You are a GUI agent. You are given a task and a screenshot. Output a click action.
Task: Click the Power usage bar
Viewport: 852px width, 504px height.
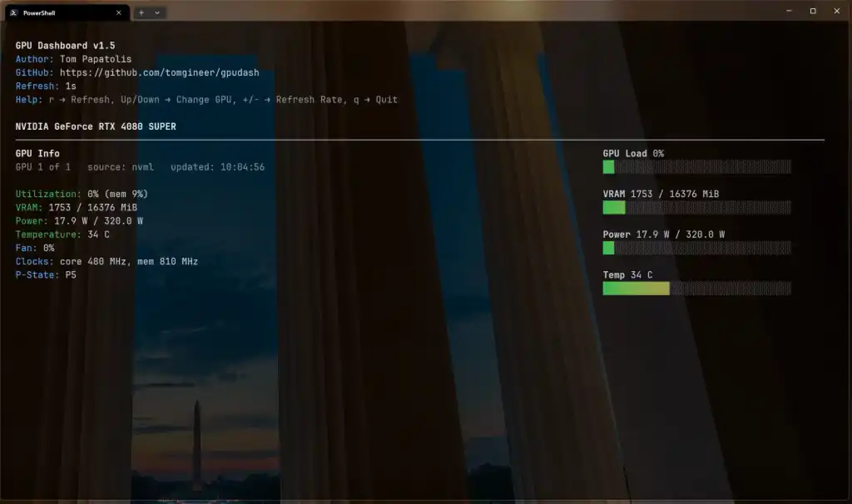pyautogui.click(x=697, y=248)
